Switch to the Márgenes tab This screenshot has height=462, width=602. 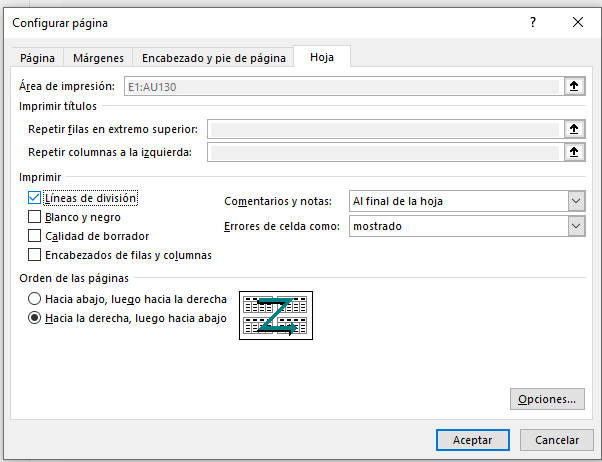pos(98,59)
